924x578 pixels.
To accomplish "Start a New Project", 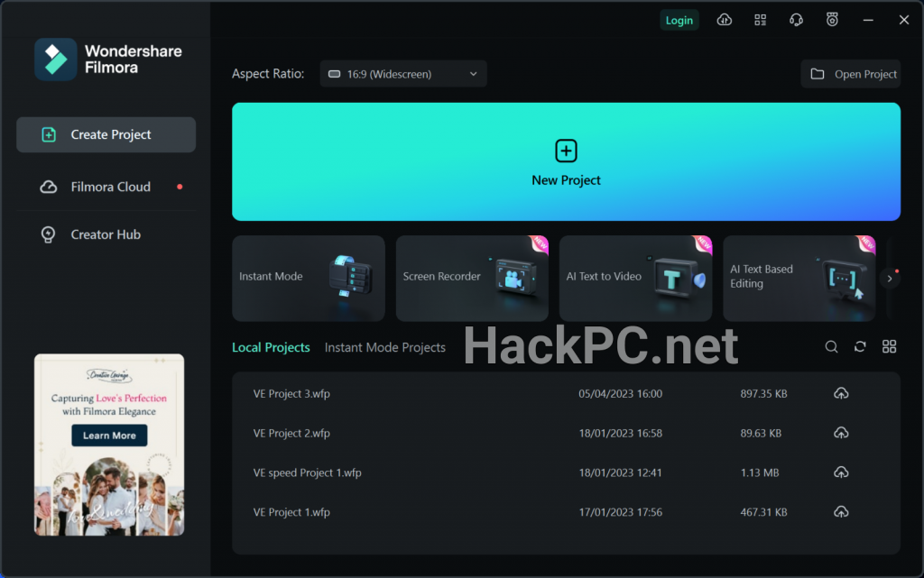I will pyautogui.click(x=566, y=161).
